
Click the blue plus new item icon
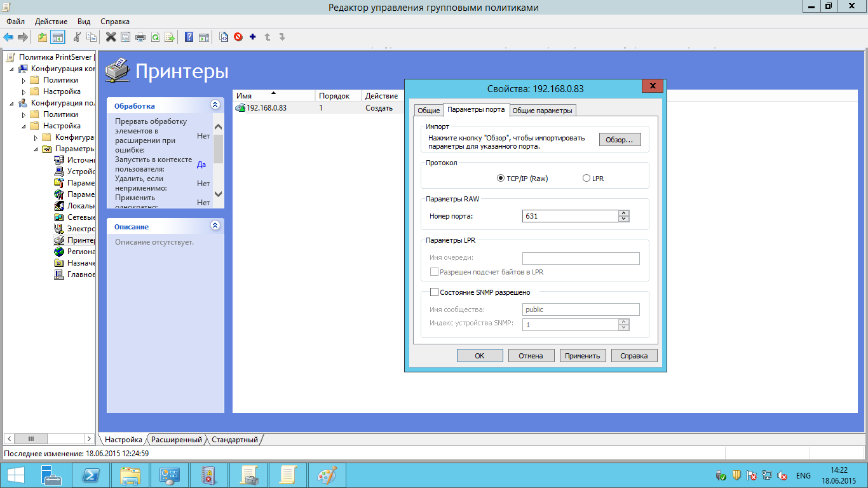pyautogui.click(x=252, y=37)
